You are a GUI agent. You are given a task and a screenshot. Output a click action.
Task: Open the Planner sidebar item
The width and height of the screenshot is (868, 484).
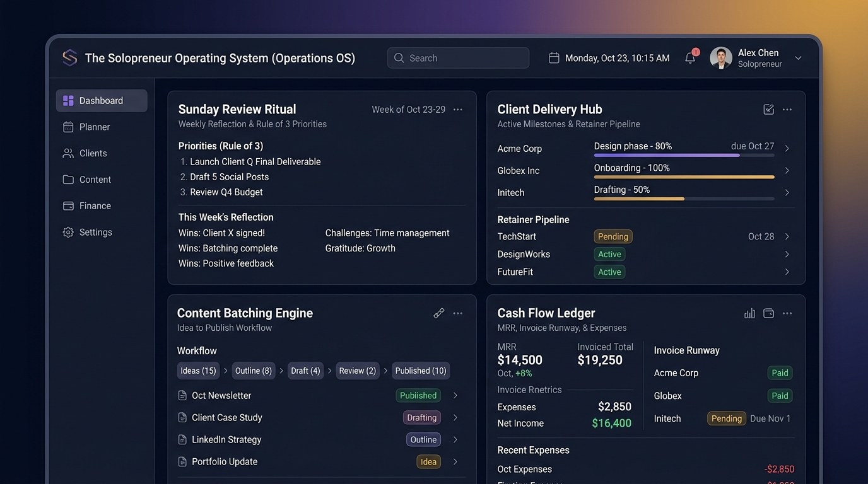pos(102,127)
